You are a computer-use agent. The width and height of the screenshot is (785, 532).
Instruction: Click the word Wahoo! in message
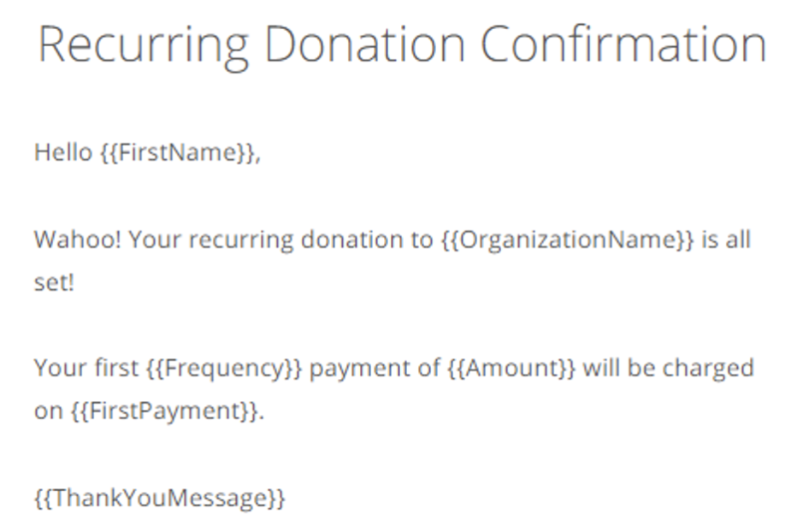click(78, 239)
